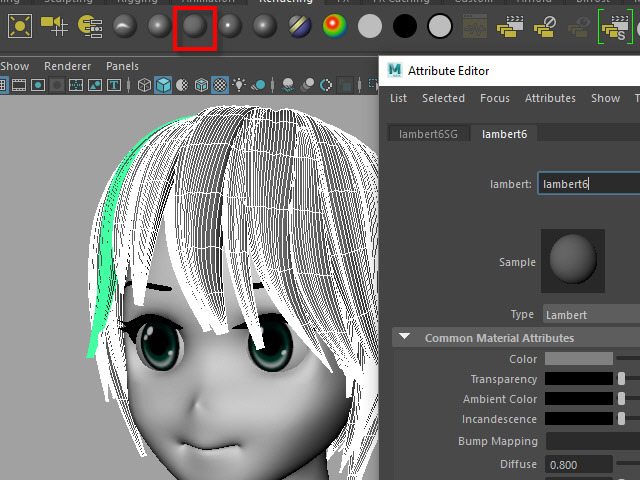Click the Lambert material shelf icon
This screenshot has height=480, width=640.
(193, 26)
